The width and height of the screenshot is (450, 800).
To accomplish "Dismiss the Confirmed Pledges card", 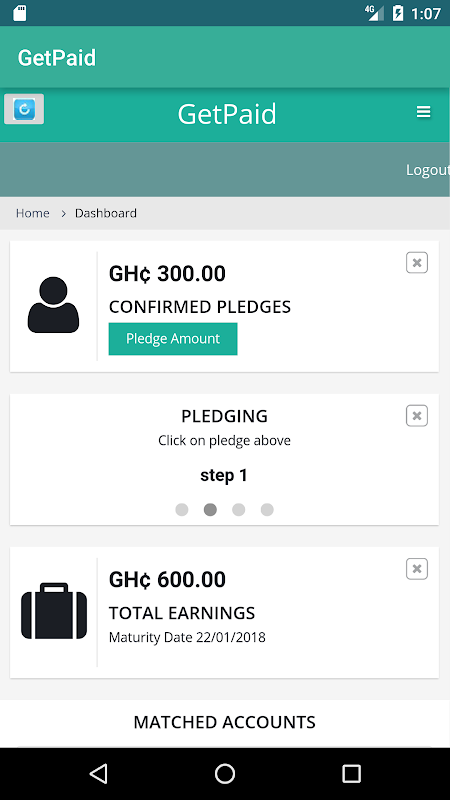I will pos(417,263).
